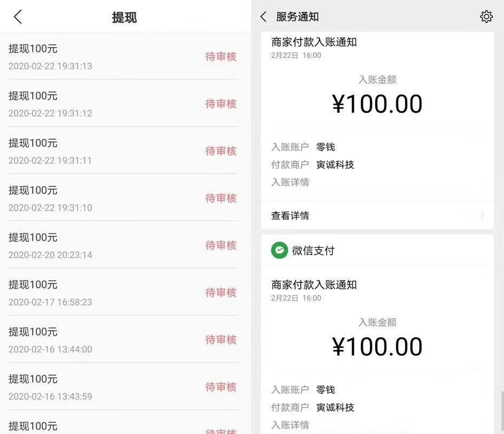Select withdrawal entry at 2020-02-16 13:43:59

point(50,386)
